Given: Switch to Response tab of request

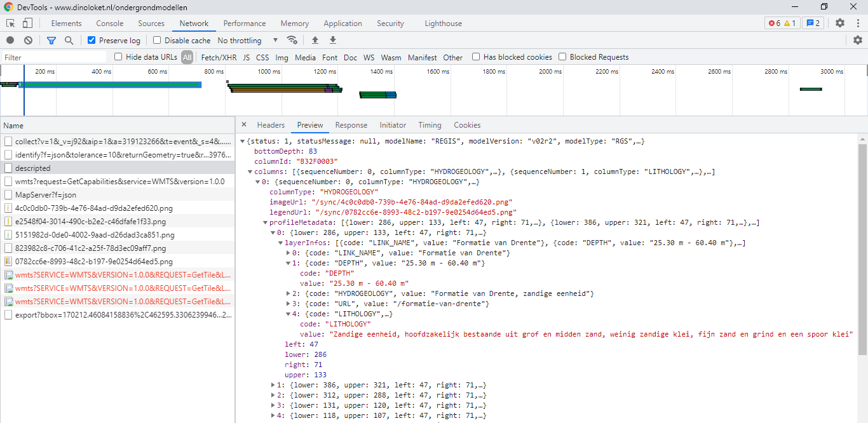Looking at the screenshot, I should [351, 125].
